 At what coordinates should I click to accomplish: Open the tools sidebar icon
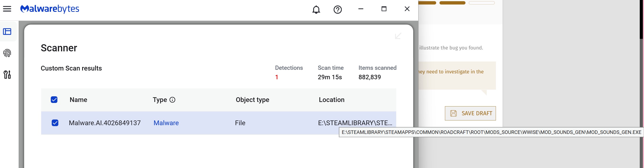[x=7, y=75]
